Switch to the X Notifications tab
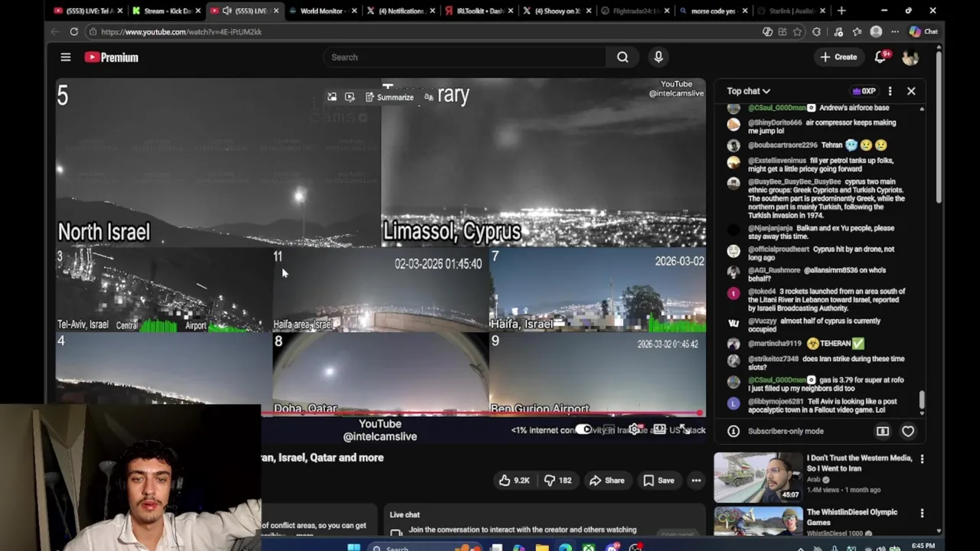 (400, 11)
